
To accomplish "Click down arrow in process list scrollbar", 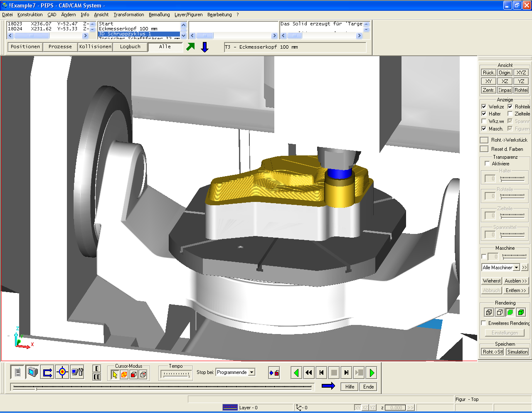I will (184, 36).
